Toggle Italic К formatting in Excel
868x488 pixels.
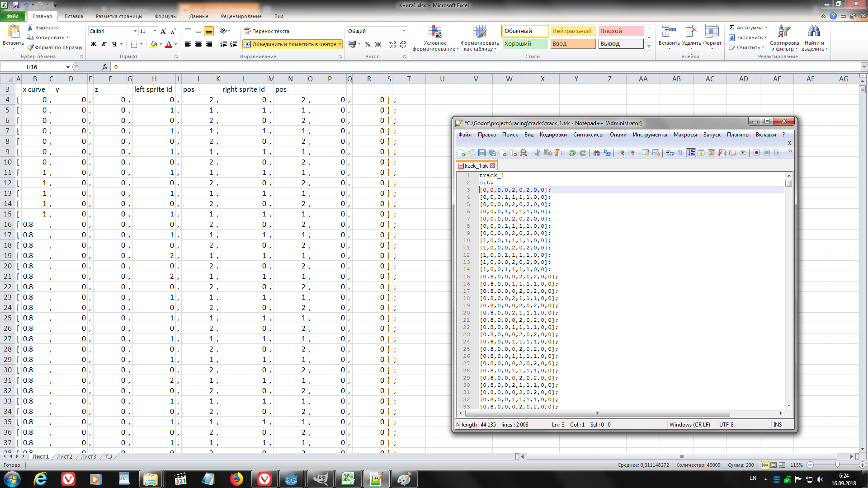coord(104,44)
